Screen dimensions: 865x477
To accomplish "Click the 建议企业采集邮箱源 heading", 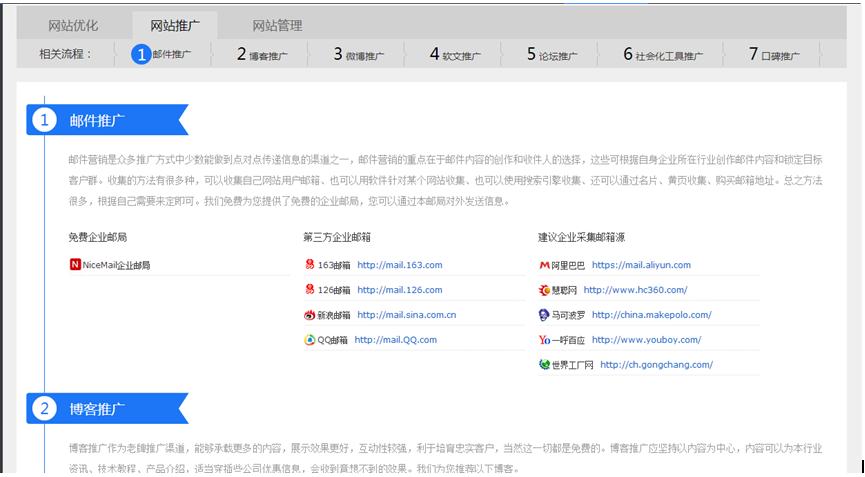I will point(581,237).
